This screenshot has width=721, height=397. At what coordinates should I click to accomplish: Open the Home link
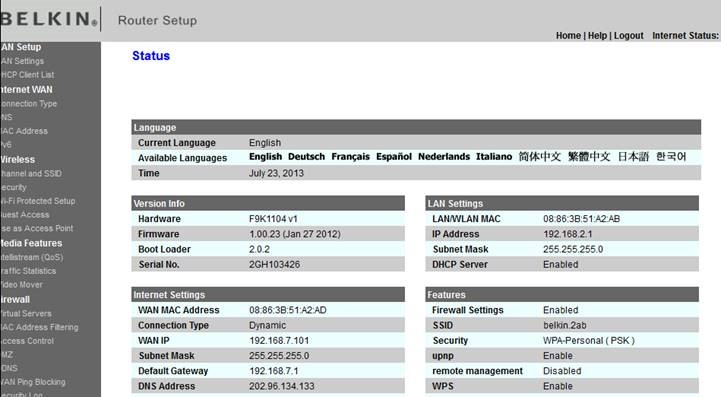[568, 36]
